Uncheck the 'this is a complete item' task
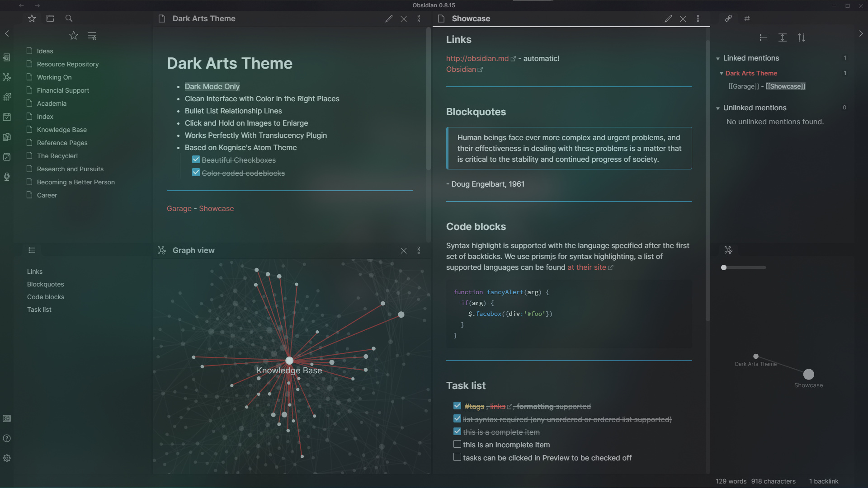This screenshot has height=488, width=868. (457, 432)
